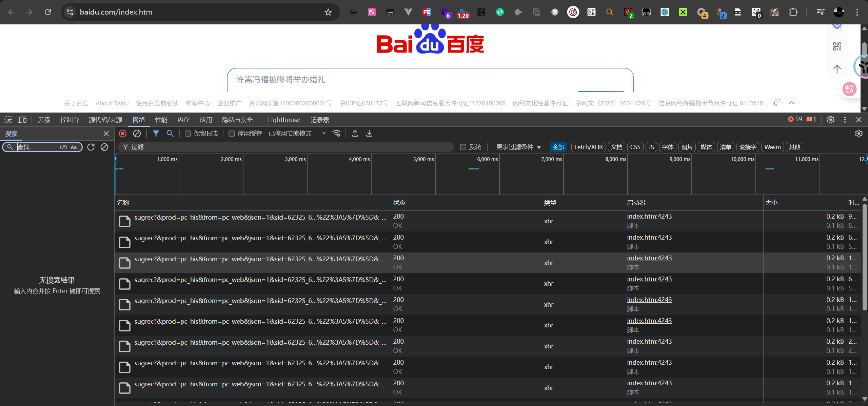Switch to the 控制台 tab
868x406 pixels.
[x=70, y=120]
